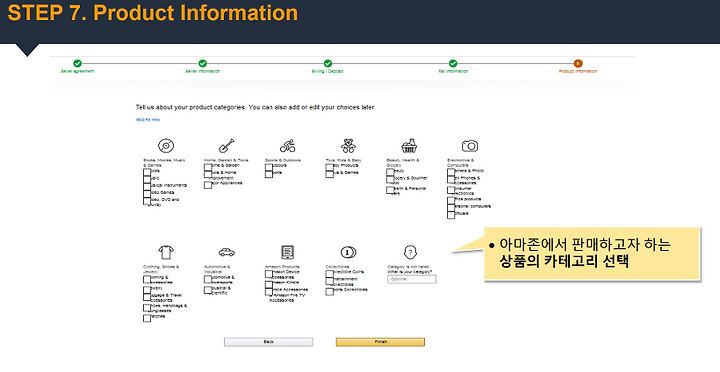Click the t-shirt icon for Clothing, Shoes & Jewelry
The image size is (720, 372).
[x=166, y=252]
